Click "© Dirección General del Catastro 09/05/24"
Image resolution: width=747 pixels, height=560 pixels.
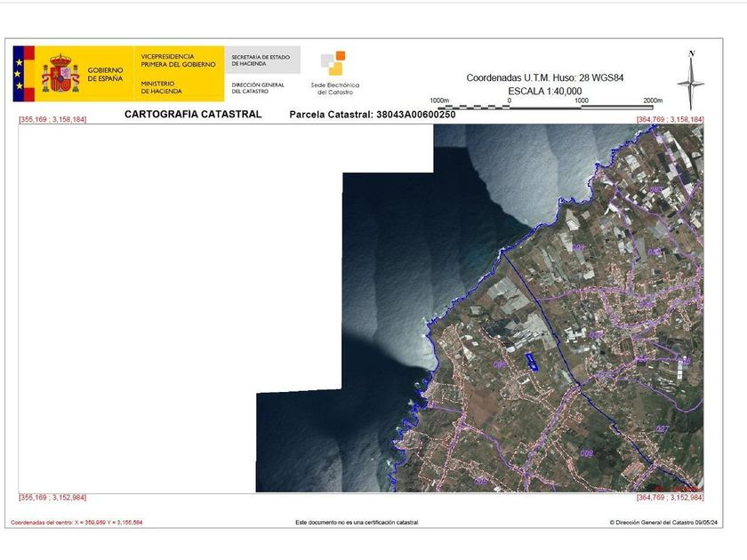pos(663,523)
